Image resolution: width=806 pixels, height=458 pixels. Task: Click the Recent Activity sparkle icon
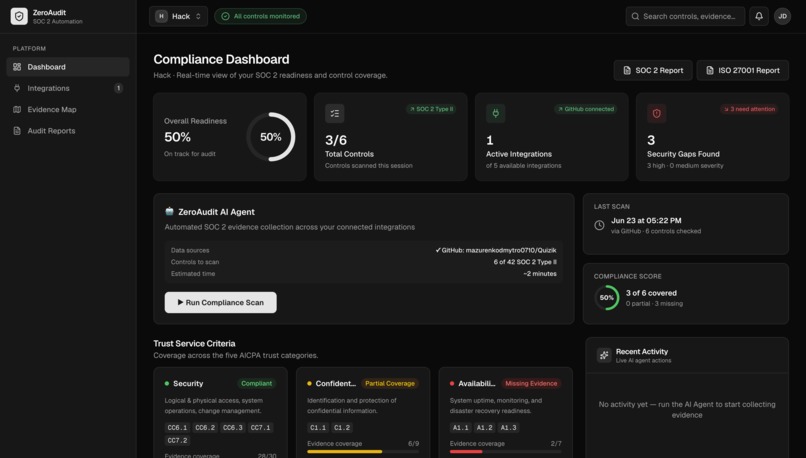click(604, 355)
